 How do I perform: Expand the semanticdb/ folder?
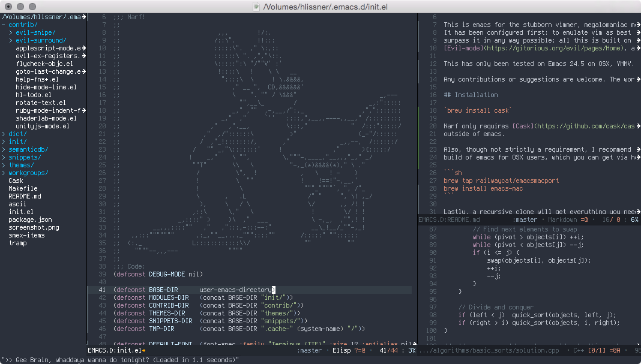point(4,149)
